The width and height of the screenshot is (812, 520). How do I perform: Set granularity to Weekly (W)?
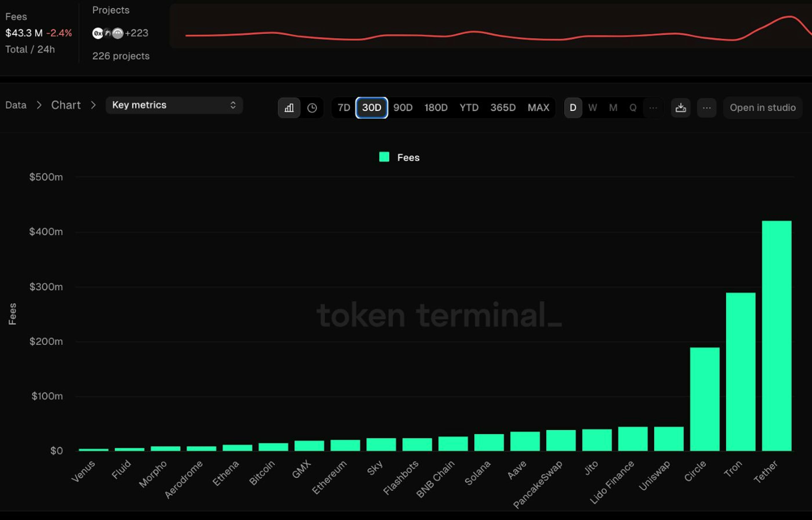[x=593, y=108]
